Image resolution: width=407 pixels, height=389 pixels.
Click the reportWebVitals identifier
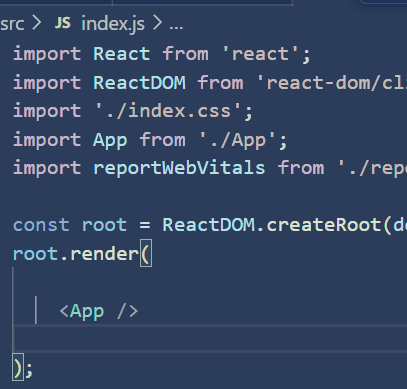179,168
